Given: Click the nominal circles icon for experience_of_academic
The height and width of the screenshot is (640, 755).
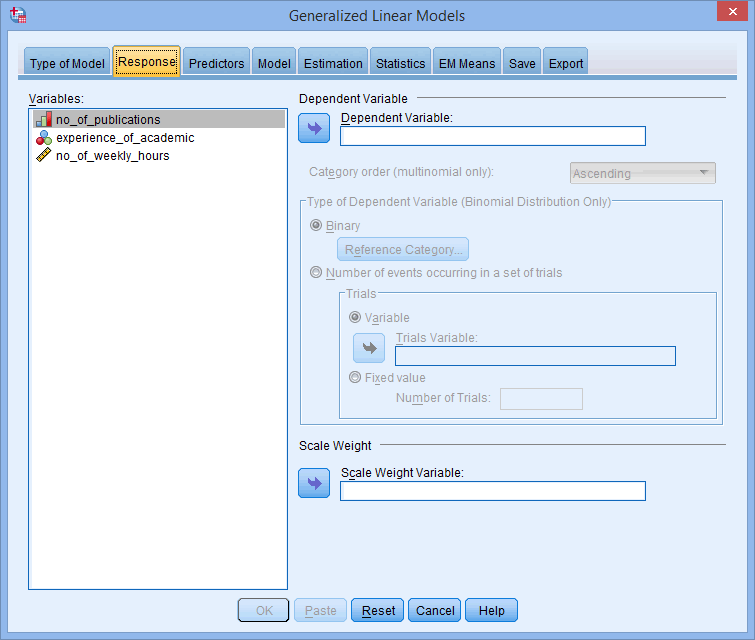Looking at the screenshot, I should (x=44, y=138).
